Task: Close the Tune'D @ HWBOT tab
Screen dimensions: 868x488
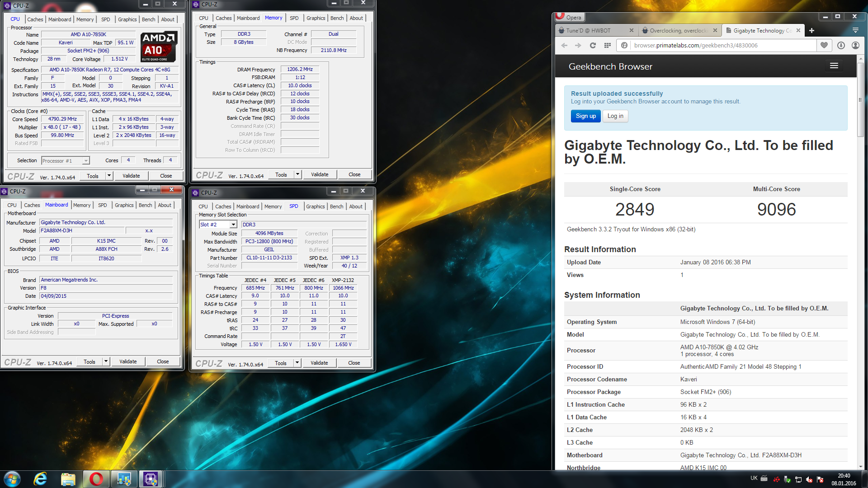Action: pos(632,31)
